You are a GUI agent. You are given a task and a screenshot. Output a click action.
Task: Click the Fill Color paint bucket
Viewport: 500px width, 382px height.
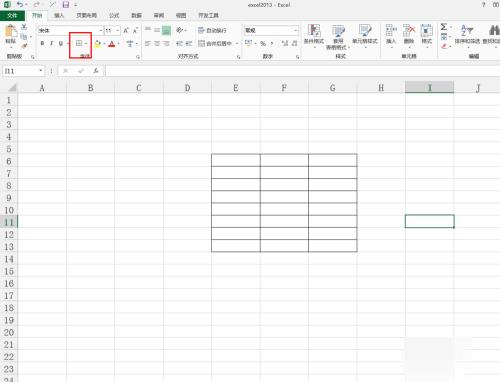click(x=97, y=44)
